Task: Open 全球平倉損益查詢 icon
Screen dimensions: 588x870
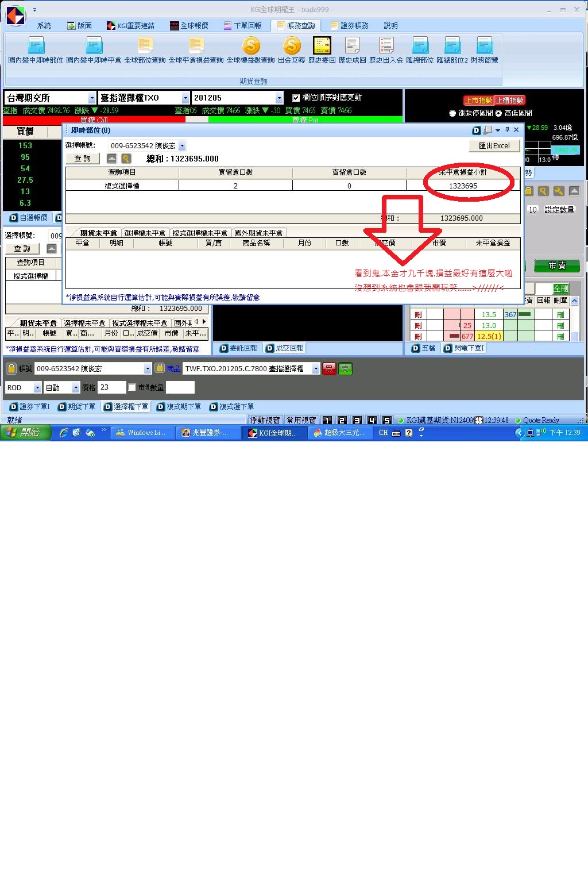Action: [x=196, y=45]
